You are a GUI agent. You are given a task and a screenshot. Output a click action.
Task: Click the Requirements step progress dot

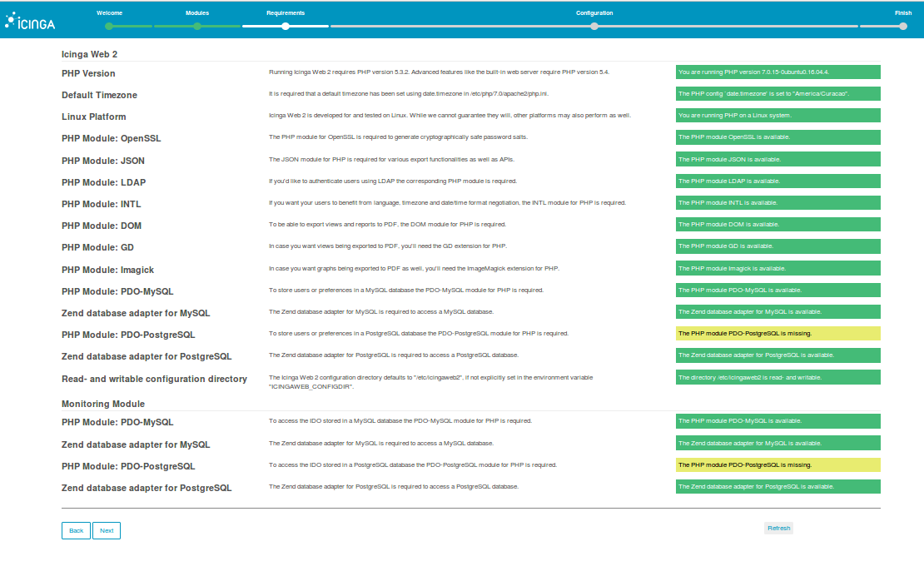tap(286, 26)
